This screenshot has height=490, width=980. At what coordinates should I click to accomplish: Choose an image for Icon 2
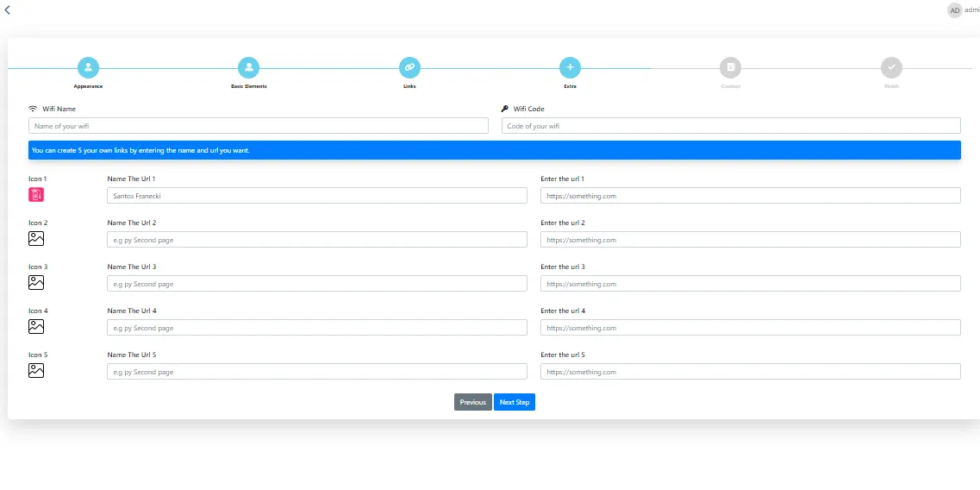coord(36,239)
